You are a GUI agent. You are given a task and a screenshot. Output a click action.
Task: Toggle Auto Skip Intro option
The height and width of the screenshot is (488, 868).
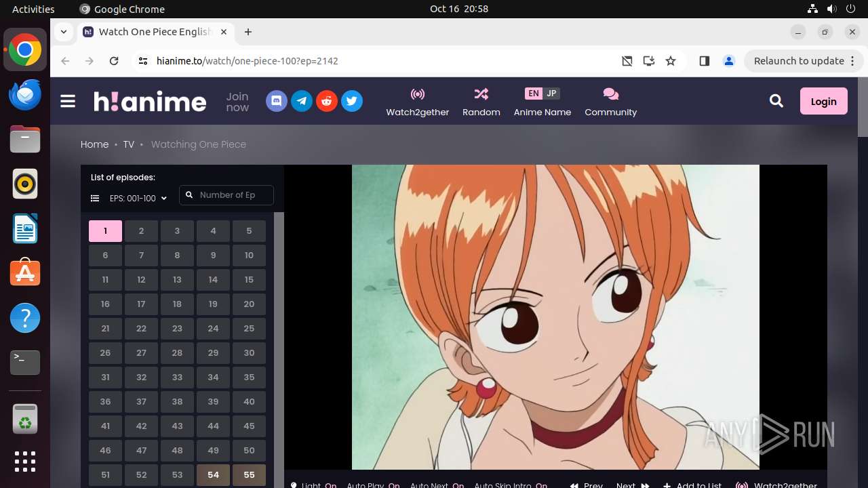pyautogui.click(x=511, y=485)
